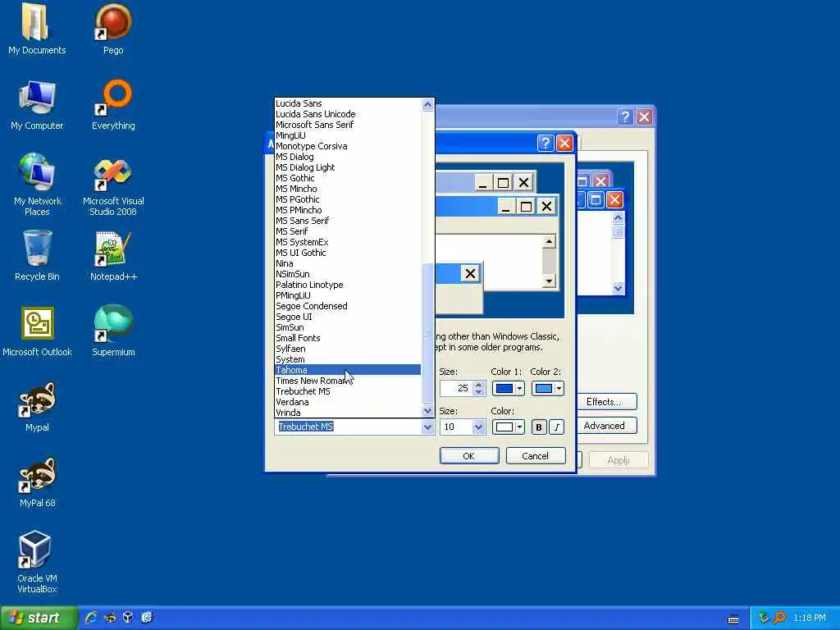The width and height of the screenshot is (840, 630).
Task: Click the on-screen keyboard tray icon
Action: tap(733, 619)
